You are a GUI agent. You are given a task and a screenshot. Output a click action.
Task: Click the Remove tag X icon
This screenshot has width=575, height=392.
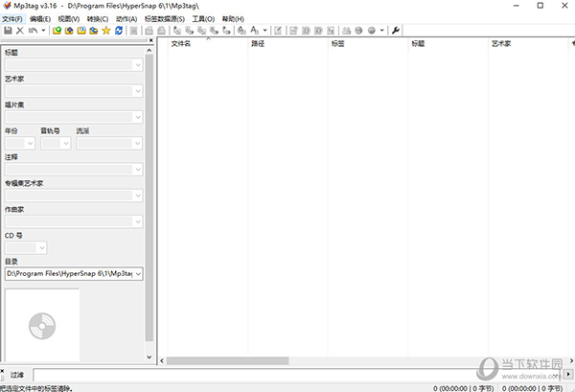tap(20, 31)
